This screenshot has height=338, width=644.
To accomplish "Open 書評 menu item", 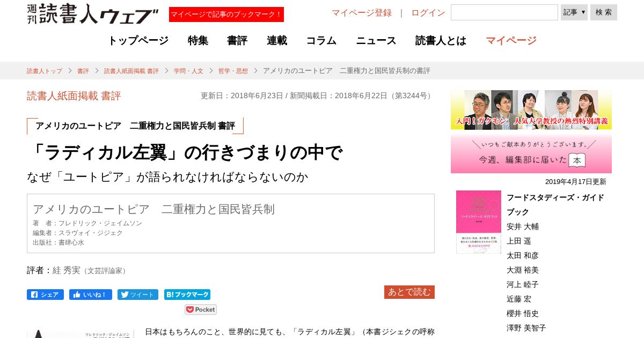I will 237,40.
